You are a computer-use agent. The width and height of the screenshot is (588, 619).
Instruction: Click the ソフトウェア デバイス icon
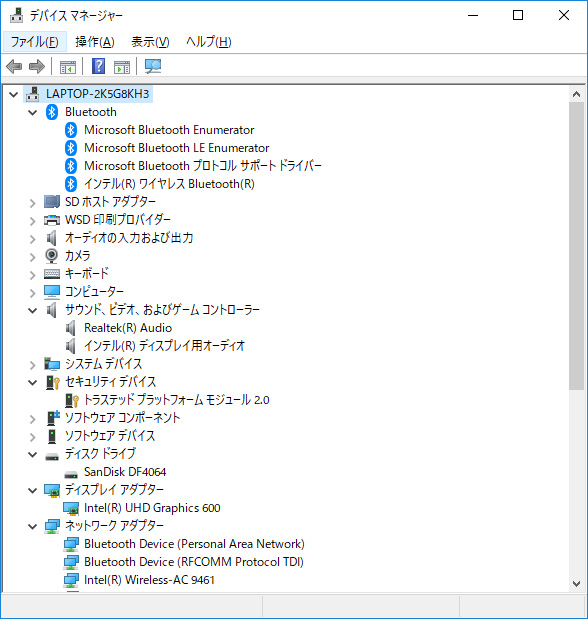52,436
